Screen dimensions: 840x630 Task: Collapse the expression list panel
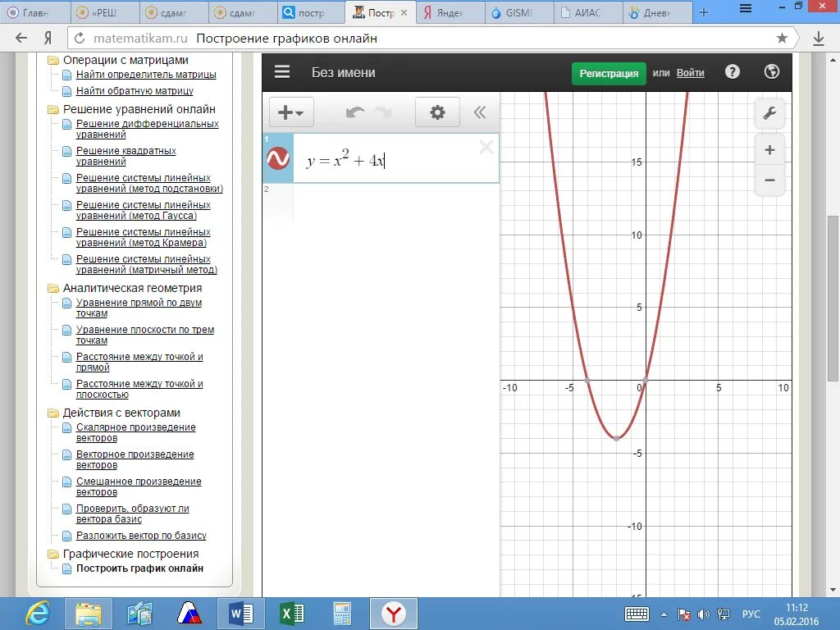coord(479,112)
